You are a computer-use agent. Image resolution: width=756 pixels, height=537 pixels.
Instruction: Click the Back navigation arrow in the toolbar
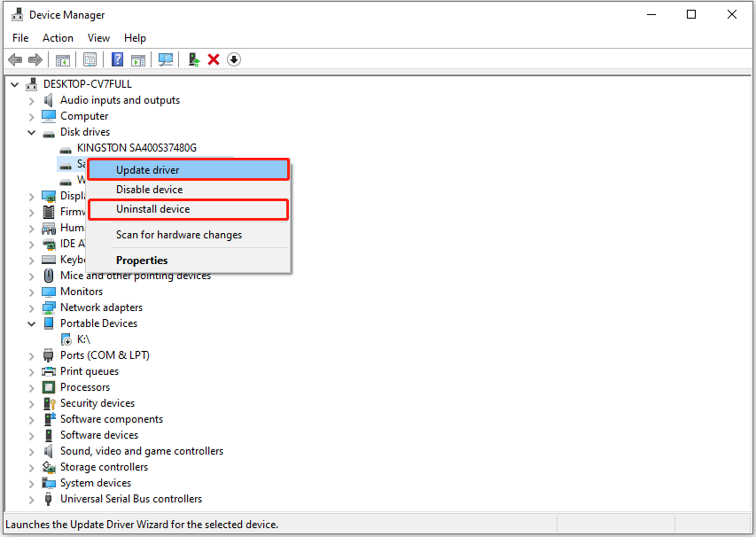coord(15,59)
